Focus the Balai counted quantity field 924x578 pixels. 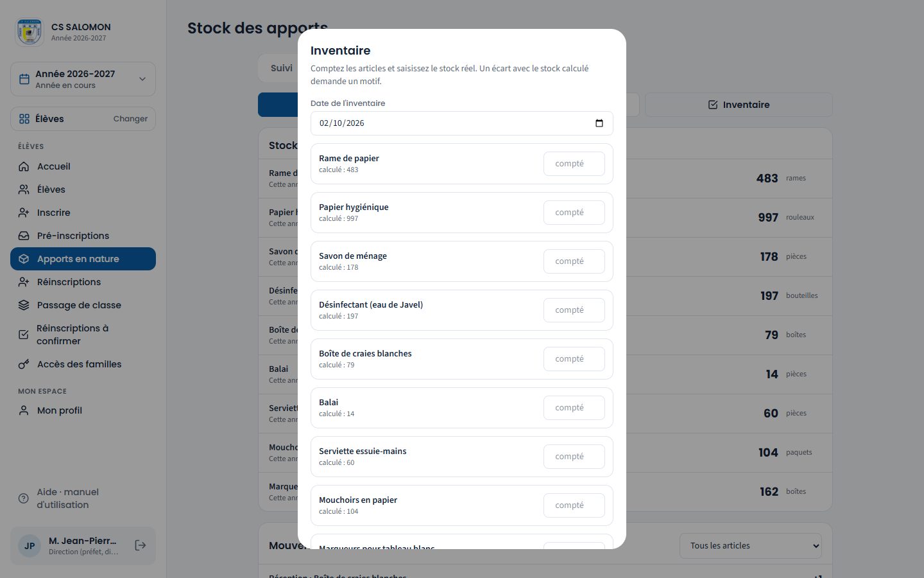coord(574,408)
